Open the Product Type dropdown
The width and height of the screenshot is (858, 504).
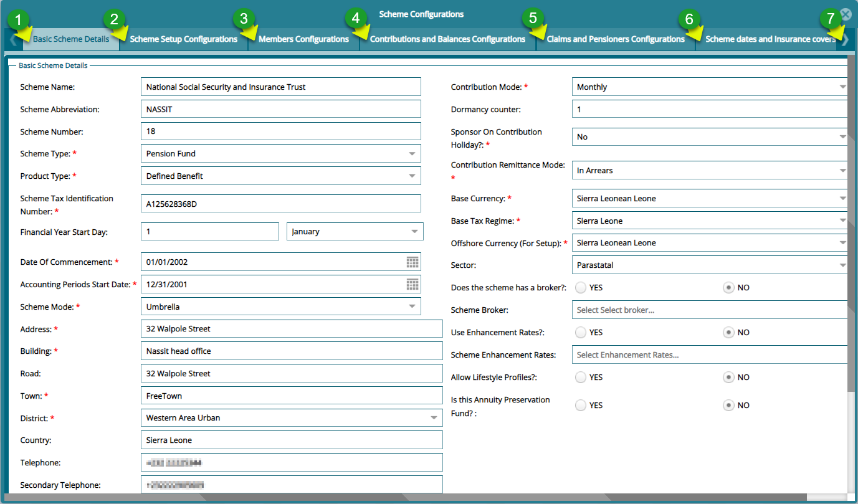click(412, 176)
